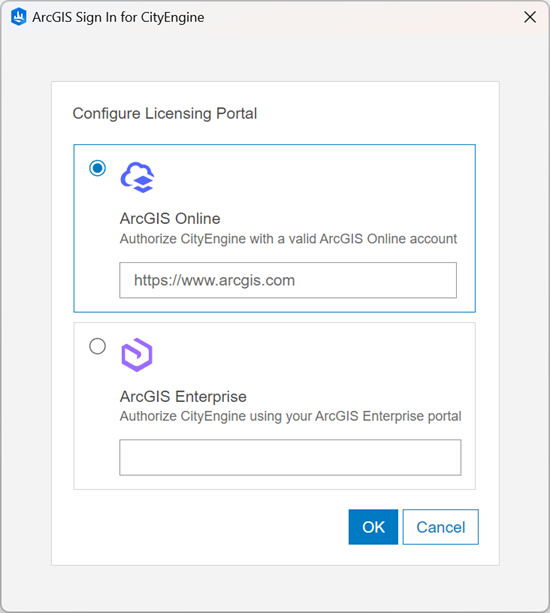
Task: Select the ArcGIS Enterprise radio button
Action: pyautogui.click(x=97, y=346)
